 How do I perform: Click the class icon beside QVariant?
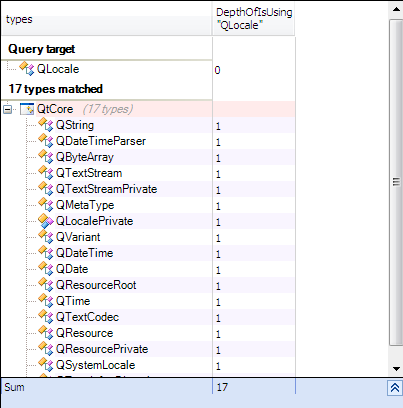[x=46, y=237]
